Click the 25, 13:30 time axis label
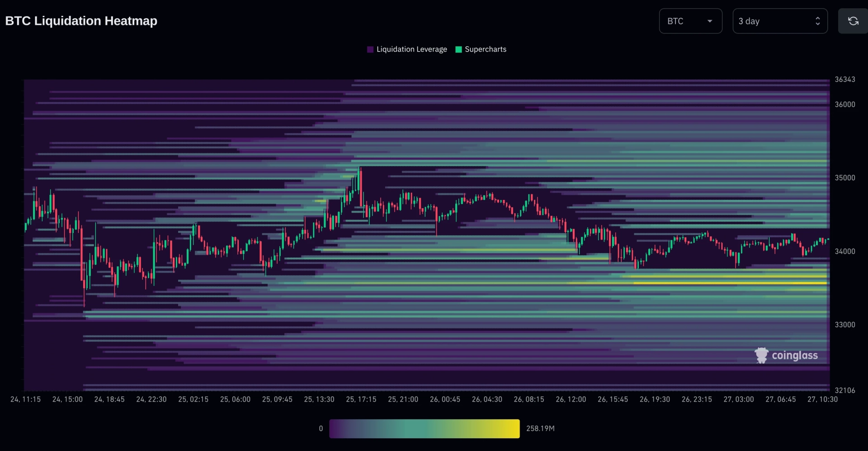Viewport: 868px width, 451px height. point(319,399)
